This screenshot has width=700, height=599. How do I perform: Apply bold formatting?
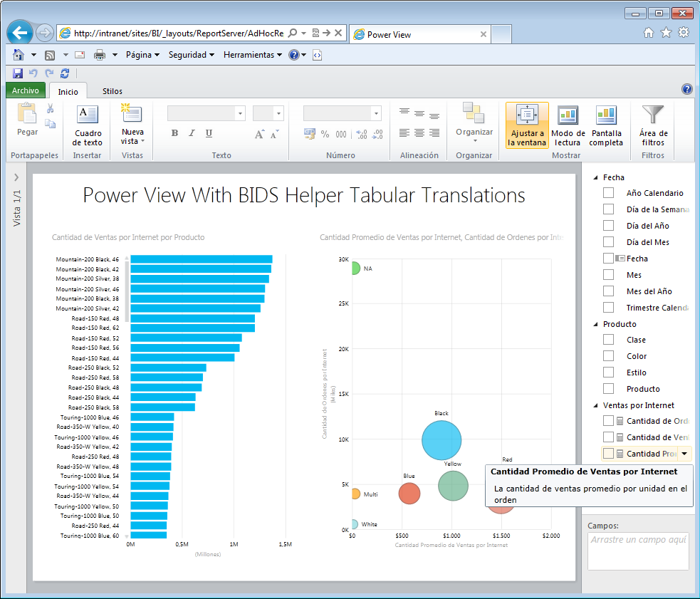coord(174,133)
